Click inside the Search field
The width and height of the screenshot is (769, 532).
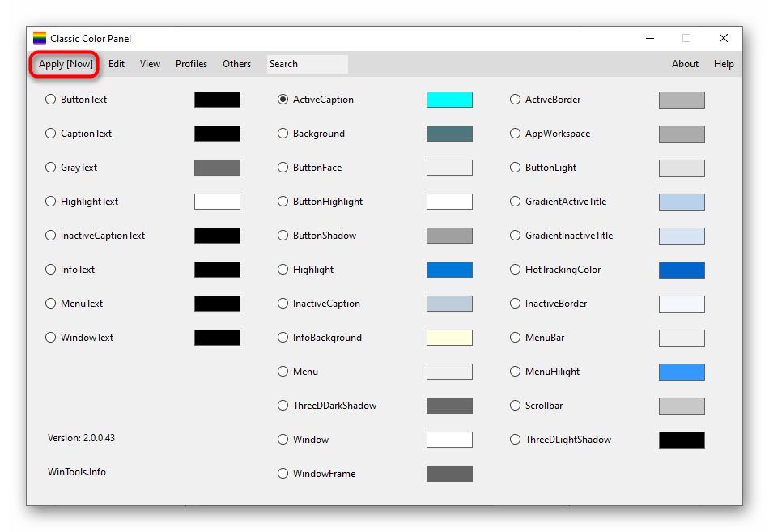[x=308, y=64]
